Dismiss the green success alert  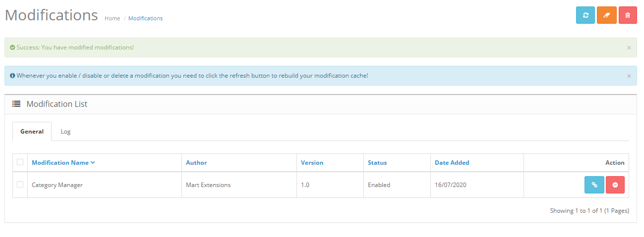point(629,47)
